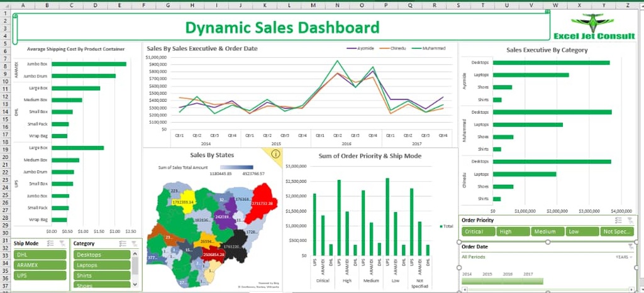This screenshot has height=293, width=644.
Task: Click the yellow info icon on map
Action: pos(276,154)
